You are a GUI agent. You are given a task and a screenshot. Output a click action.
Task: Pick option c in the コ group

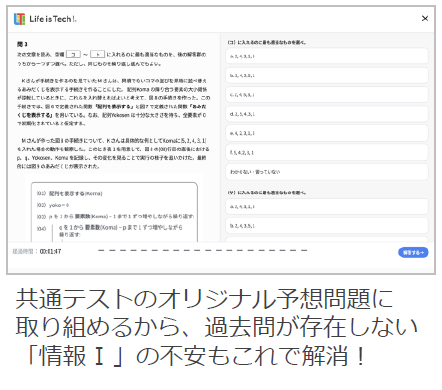(x=327, y=95)
